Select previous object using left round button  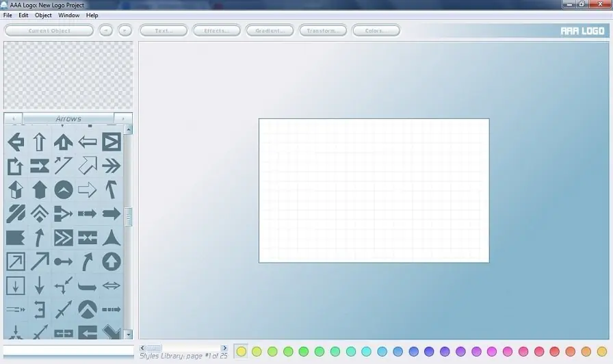click(106, 31)
